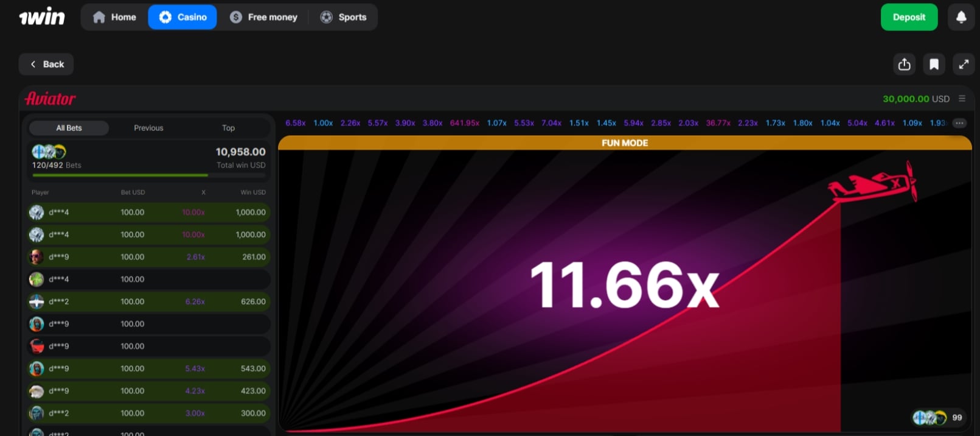Select the Casino section
This screenshot has width=980, height=436.
(x=182, y=17)
